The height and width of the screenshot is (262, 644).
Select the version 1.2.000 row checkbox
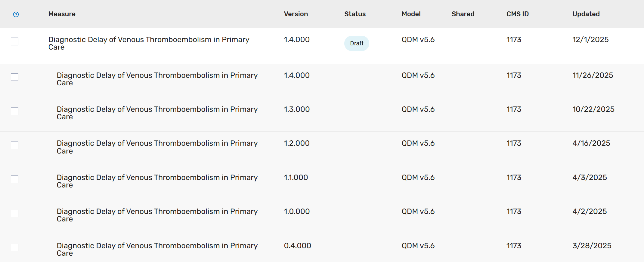click(x=14, y=145)
